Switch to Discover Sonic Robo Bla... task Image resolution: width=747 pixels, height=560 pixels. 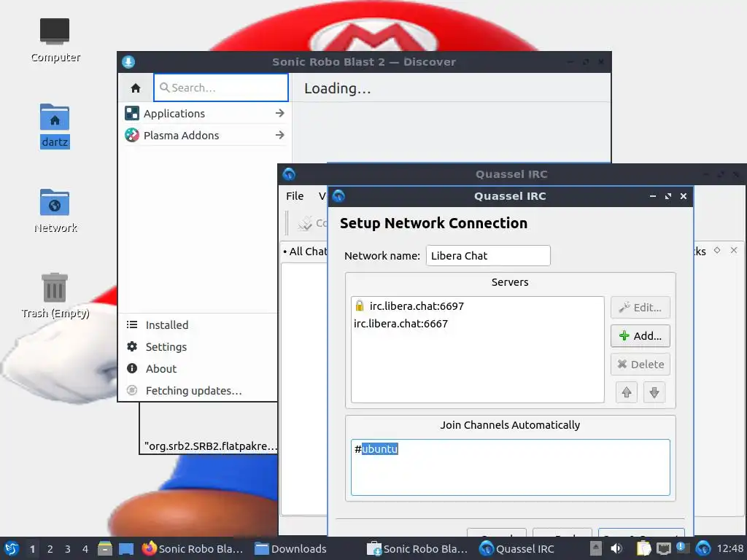point(417,548)
